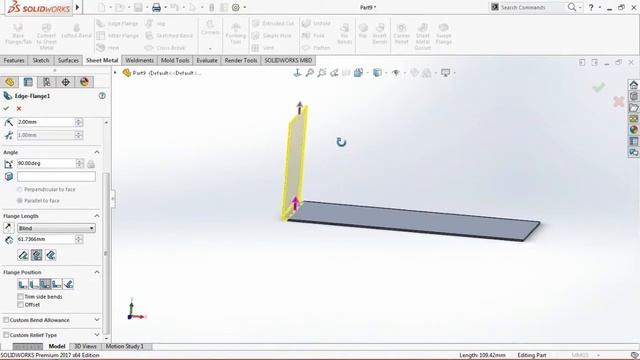The height and width of the screenshot is (360, 640).
Task: Enable Custom Relief Type checkbox
Action: (x=6, y=335)
